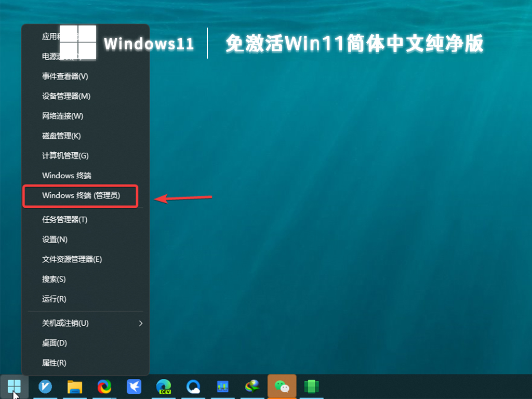This screenshot has width=532, height=399.
Task: Launch the Thunder download app from taskbar
Action: pyautogui.click(x=134, y=387)
